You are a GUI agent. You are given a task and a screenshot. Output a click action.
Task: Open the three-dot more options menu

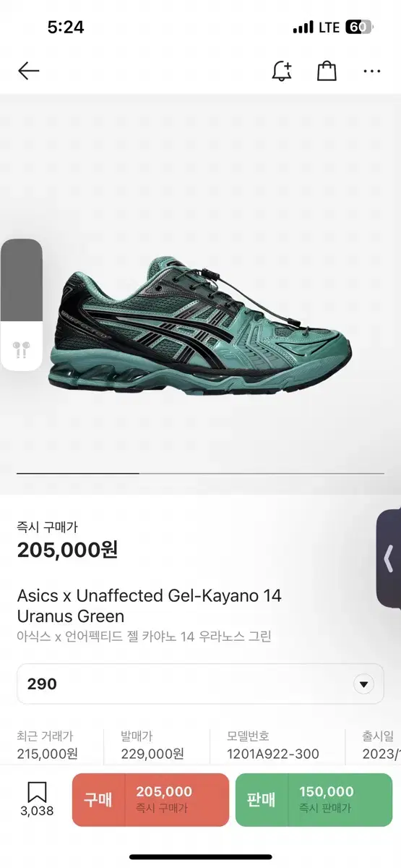tap(372, 71)
